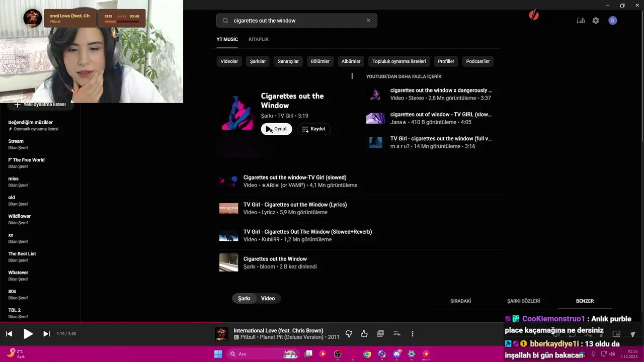Select the Topluluk oynatma listeleri chip
This screenshot has width=644, height=362.
[399, 61]
